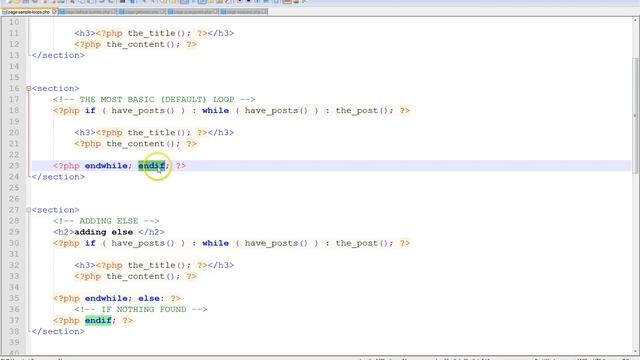Image resolution: width=640 pixels, height=360 pixels.
Task: Click the scrollbar down arrow
Action: (636, 351)
